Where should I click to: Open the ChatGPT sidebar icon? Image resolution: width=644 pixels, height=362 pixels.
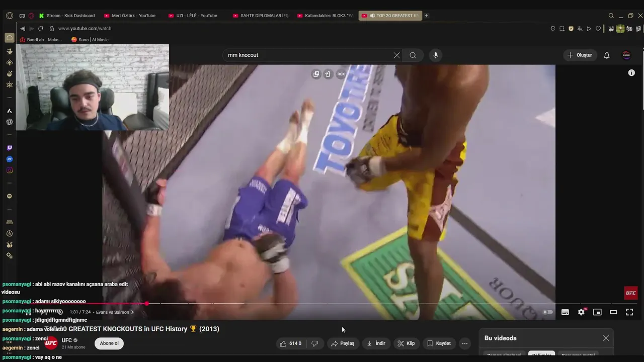click(x=9, y=122)
